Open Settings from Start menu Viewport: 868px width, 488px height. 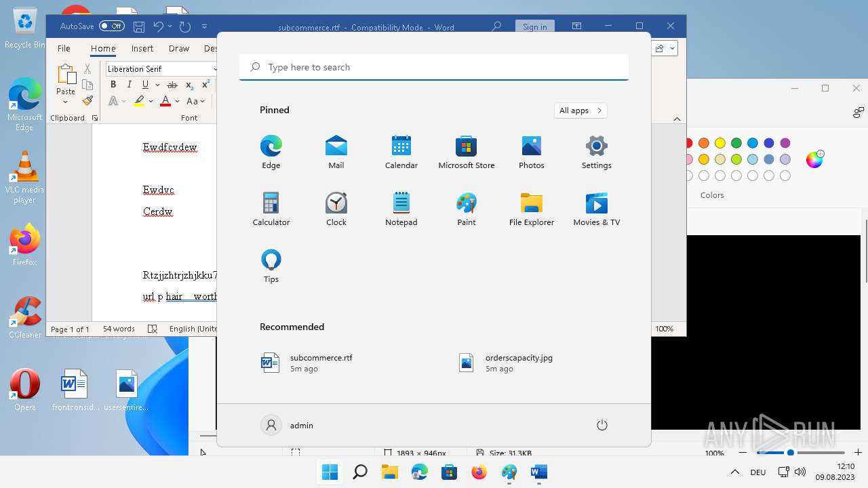597,152
